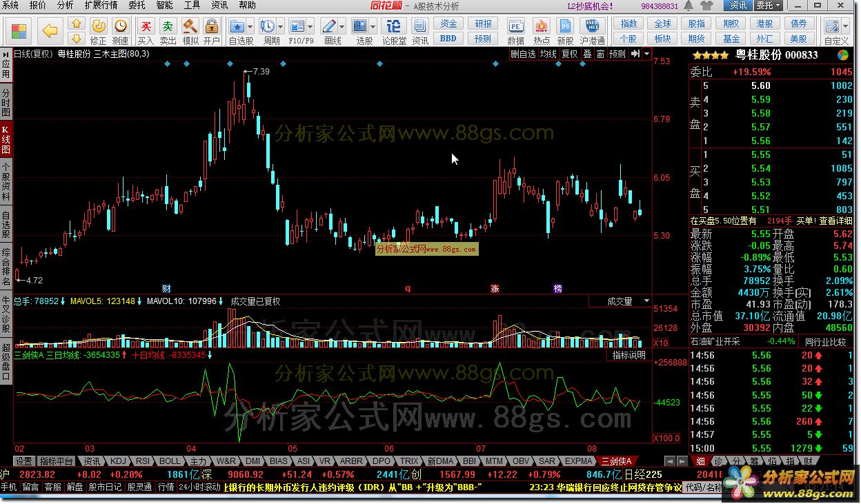Click the 查看详细 link
Viewport: 861px width, 504px height.
point(835,221)
